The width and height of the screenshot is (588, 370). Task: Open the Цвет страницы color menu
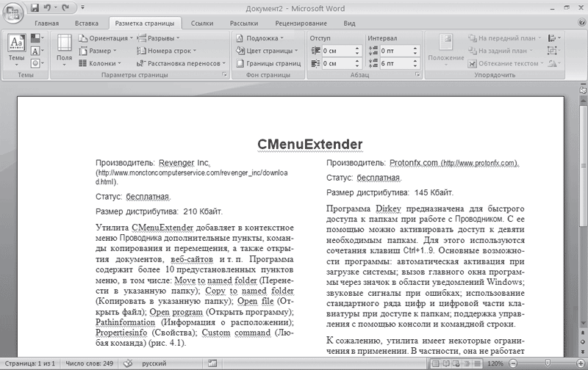[x=267, y=51]
